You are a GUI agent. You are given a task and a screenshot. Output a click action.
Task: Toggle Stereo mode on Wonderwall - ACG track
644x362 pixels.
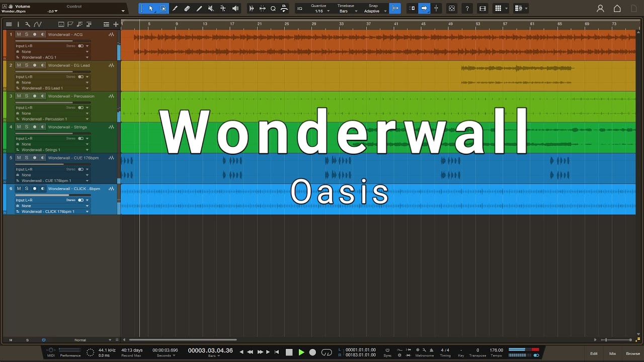pyautogui.click(x=80, y=46)
